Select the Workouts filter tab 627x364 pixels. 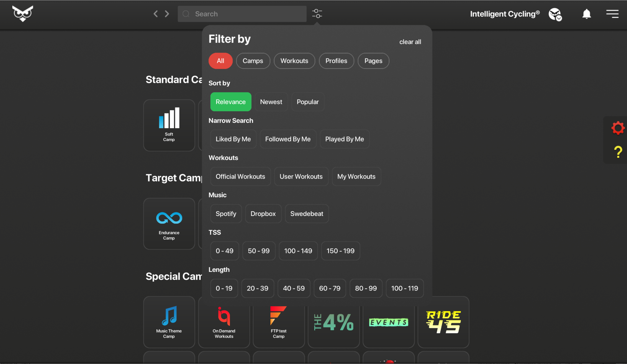pyautogui.click(x=294, y=61)
